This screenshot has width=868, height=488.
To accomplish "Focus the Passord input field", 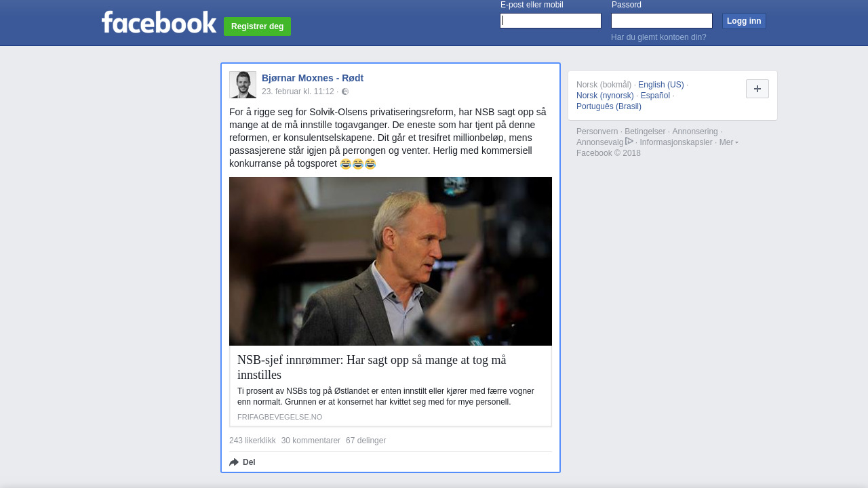I will pyautogui.click(x=662, y=21).
